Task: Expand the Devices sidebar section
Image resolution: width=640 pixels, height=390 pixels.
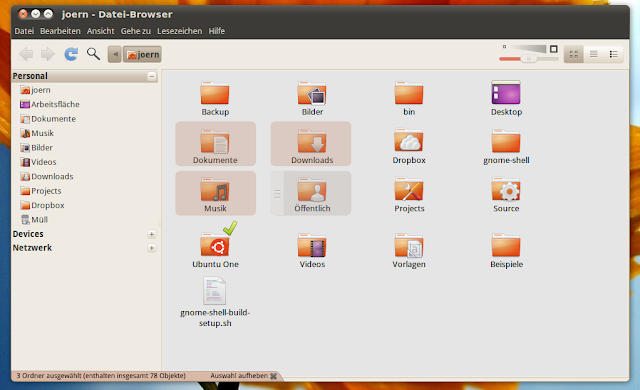Action: (151, 234)
